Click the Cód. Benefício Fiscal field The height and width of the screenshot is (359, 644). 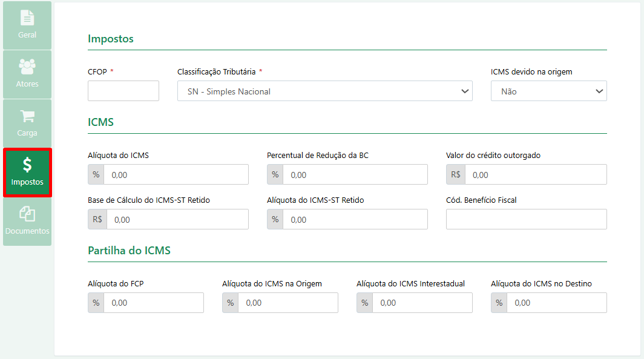526,219
